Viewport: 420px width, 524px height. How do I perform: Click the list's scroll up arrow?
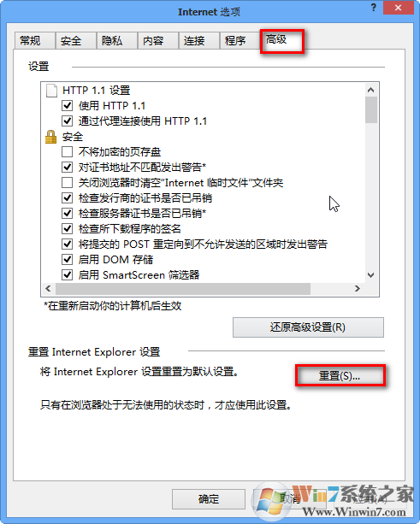pos(370,90)
